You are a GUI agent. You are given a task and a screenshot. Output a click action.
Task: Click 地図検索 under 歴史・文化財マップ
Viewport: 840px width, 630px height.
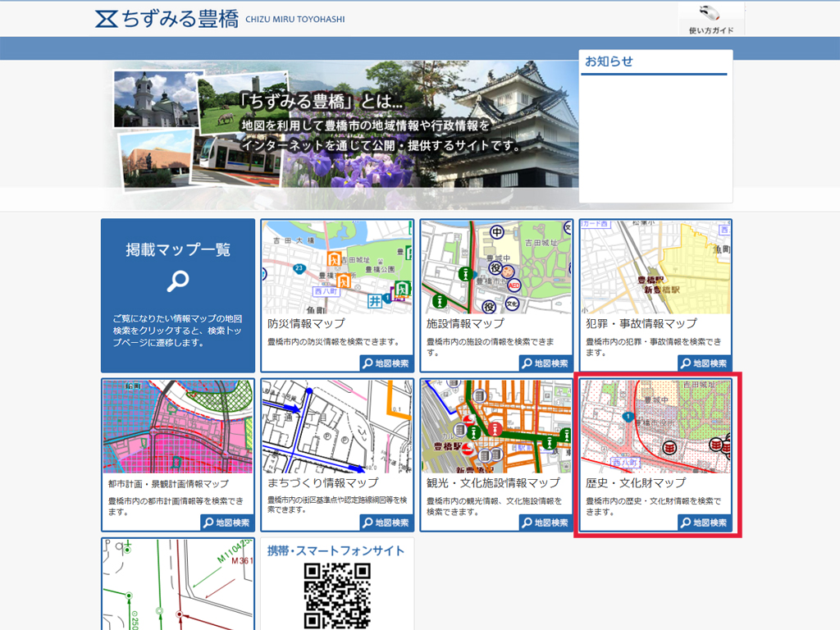click(x=705, y=523)
